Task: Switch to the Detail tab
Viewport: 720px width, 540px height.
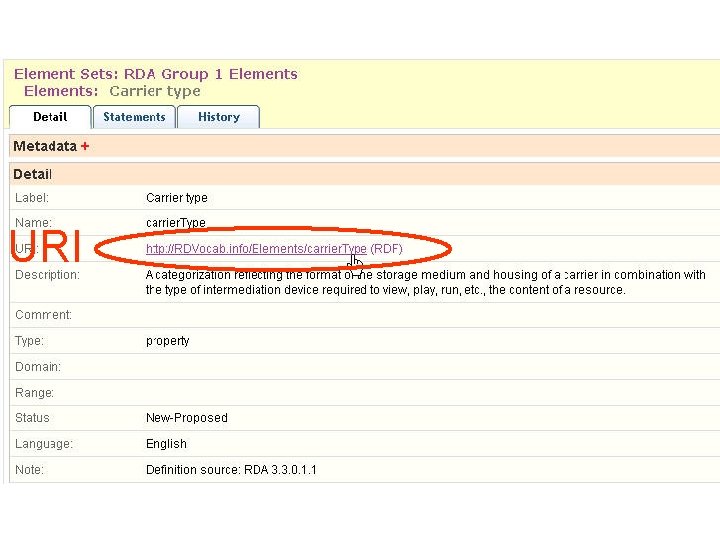Action: 50,117
